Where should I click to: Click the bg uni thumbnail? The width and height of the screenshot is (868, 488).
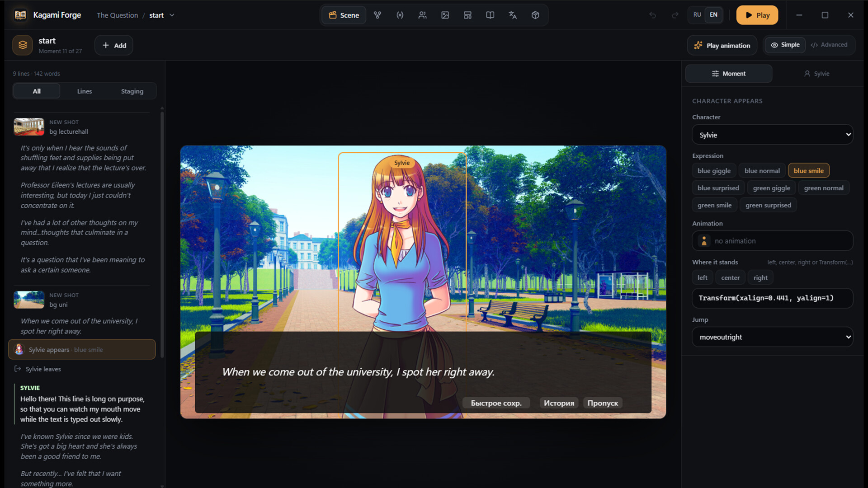coord(29,300)
